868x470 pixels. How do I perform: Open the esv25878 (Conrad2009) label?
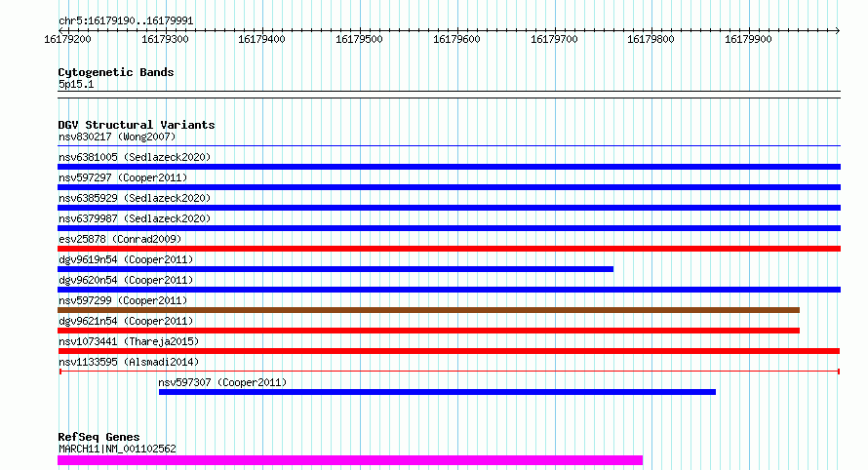(120, 239)
